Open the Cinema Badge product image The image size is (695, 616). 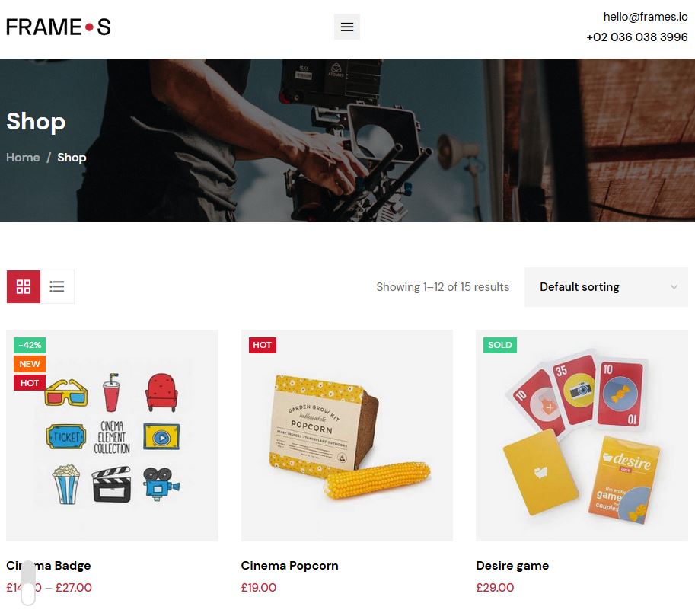point(112,435)
